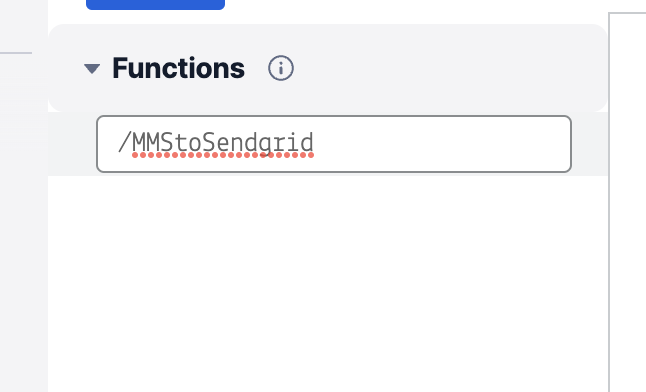Click the Functions section title

tap(178, 68)
